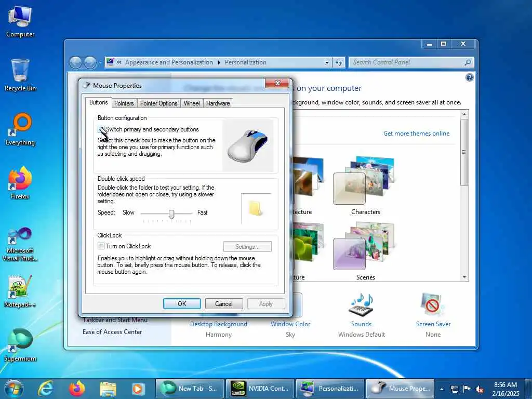532x399 pixels.
Task: Open the Windows Start menu orb
Action: 14,389
